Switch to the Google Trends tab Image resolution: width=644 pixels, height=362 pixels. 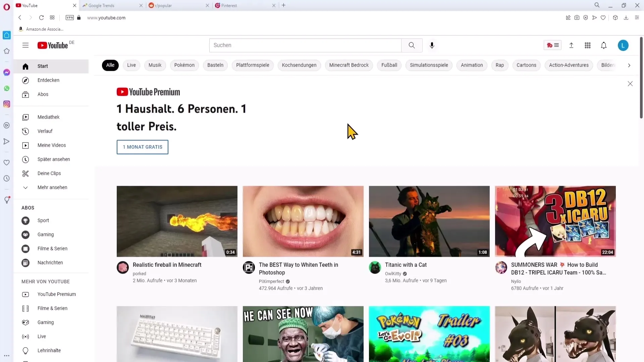113,5
